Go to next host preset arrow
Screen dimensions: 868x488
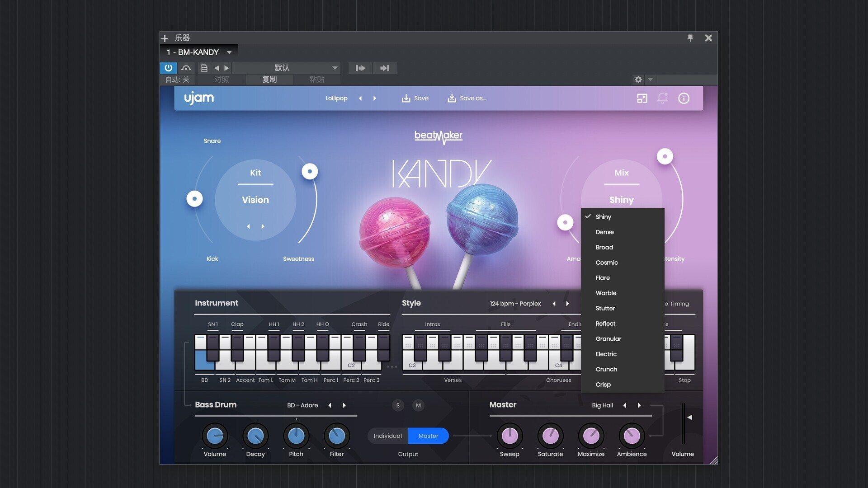pyautogui.click(x=226, y=68)
